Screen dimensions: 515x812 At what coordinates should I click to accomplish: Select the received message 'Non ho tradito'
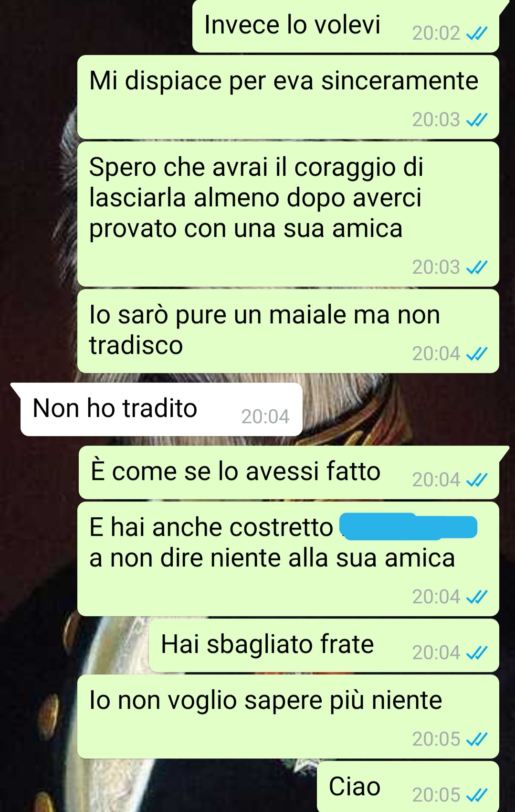pyautogui.click(x=161, y=409)
